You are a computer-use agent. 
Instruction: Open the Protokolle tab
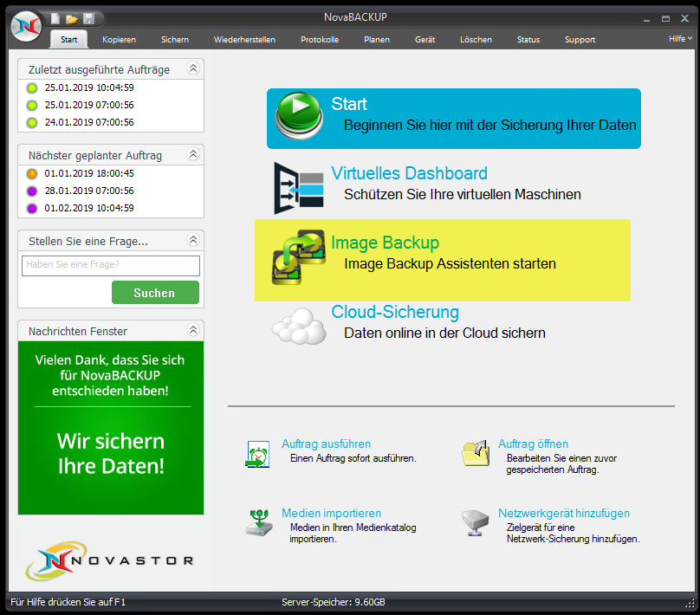320,39
